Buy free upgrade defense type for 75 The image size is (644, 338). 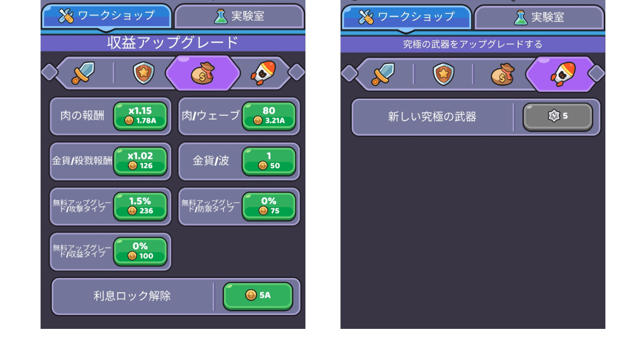pyautogui.click(x=269, y=206)
